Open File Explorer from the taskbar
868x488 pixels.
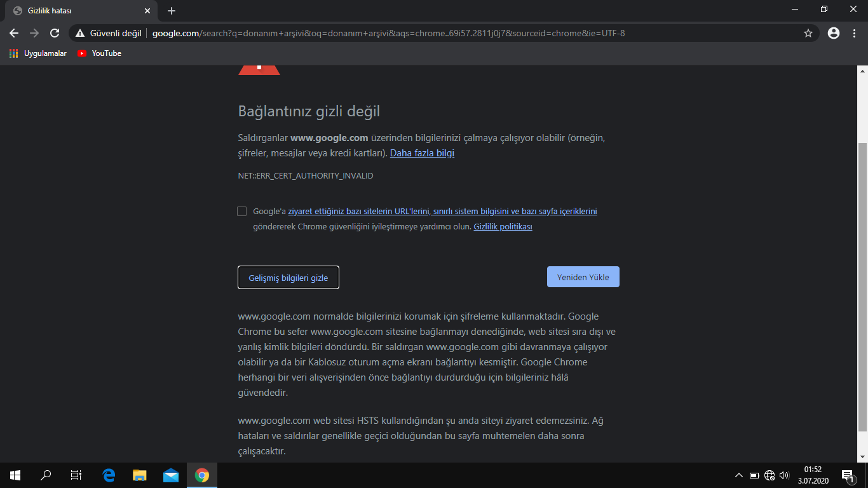click(x=140, y=475)
